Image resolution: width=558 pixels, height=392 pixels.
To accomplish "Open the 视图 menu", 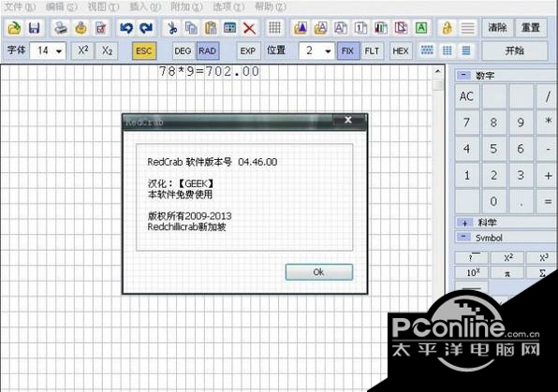I will coord(103,7).
